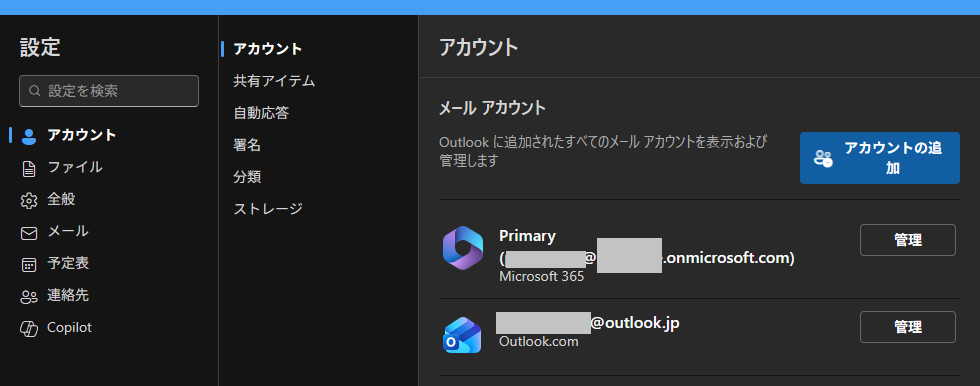
Task: Click the 予定表 calendar icon
Action: (x=29, y=264)
